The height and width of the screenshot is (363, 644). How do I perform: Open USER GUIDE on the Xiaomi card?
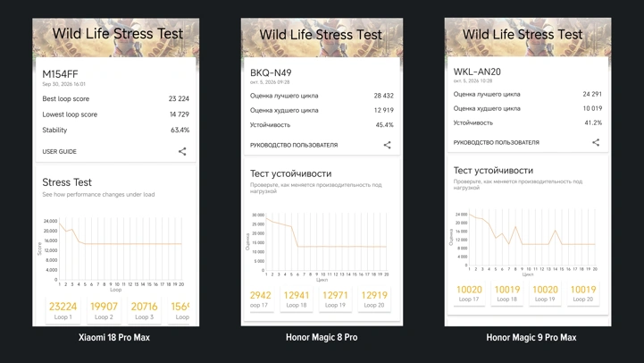[59, 151]
